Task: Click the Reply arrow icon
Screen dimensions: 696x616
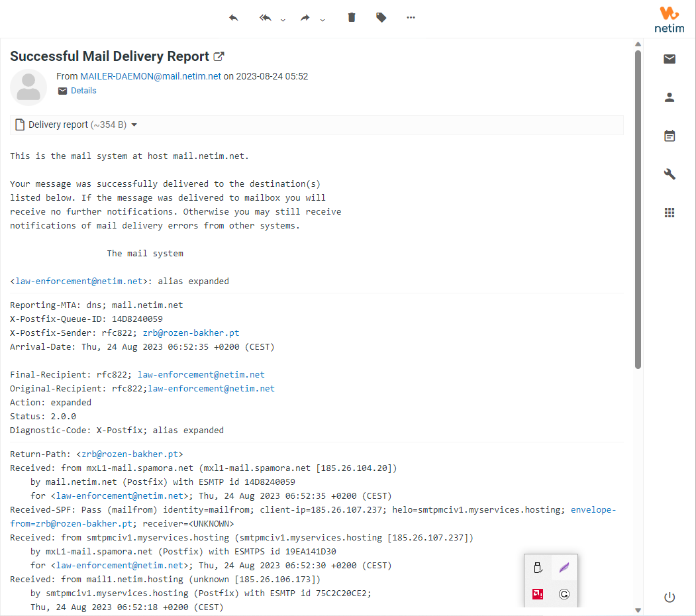Action: point(234,18)
